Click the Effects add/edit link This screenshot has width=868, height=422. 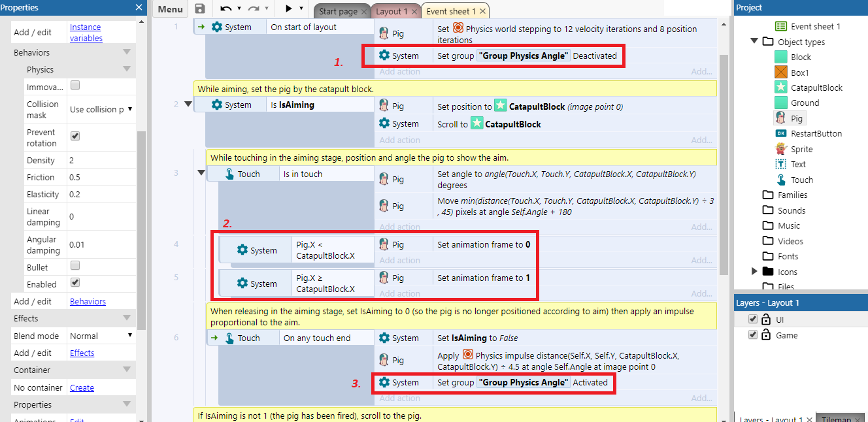coord(82,353)
